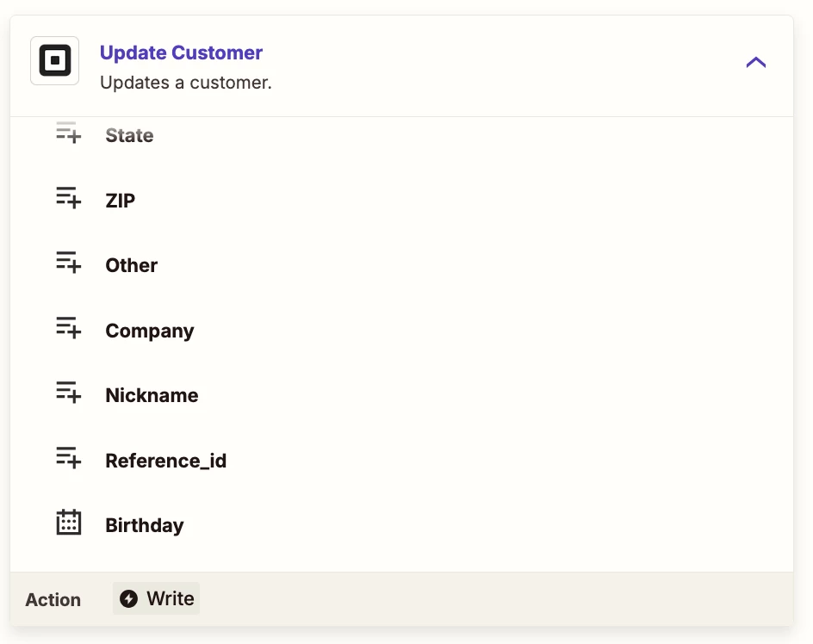Screen dimensions: 813x644
Task: Collapse the Update Customer card chevron
Action: tap(755, 62)
